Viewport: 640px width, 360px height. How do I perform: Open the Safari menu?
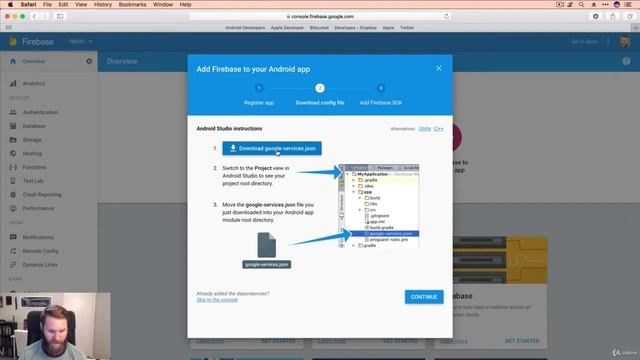click(x=29, y=4)
